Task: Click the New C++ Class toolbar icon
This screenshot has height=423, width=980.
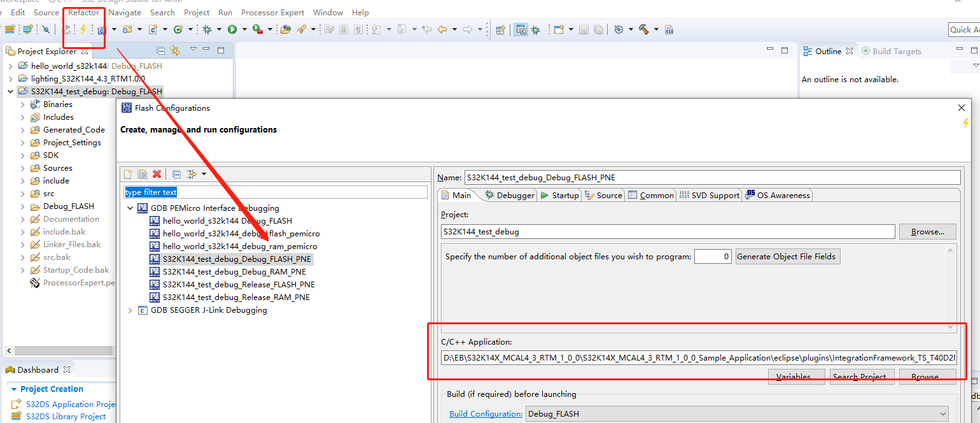Action: click(178, 29)
